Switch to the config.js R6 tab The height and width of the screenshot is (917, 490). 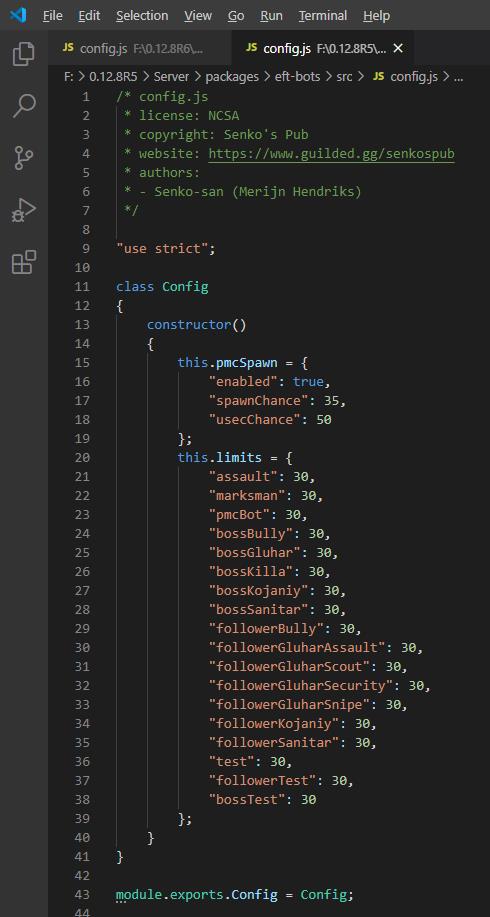140,49
